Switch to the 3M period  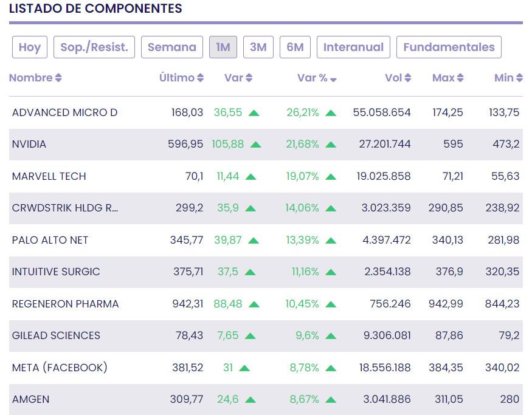tap(258, 47)
